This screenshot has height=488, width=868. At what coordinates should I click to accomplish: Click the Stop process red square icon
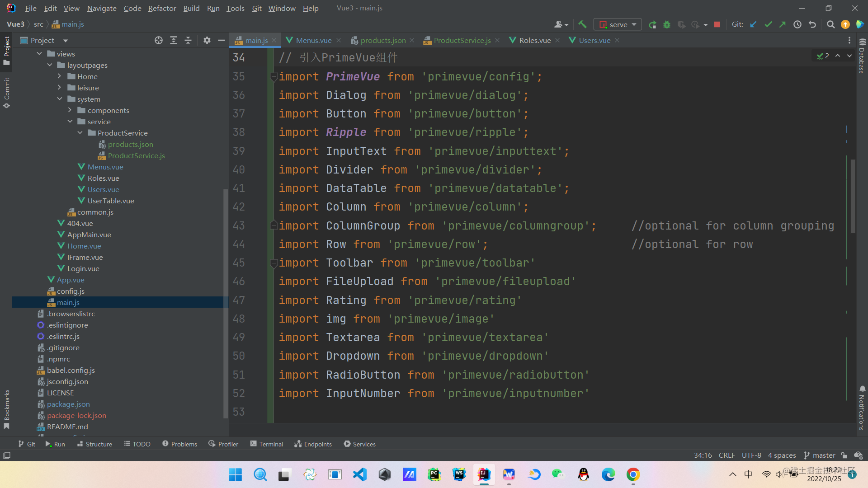[717, 24]
